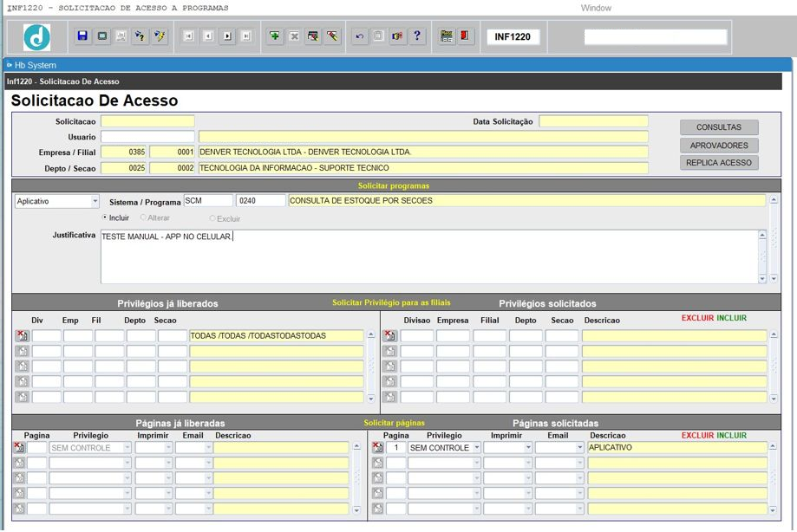Click the CONSULTAS button
The height and width of the screenshot is (532, 797).
pyautogui.click(x=719, y=127)
